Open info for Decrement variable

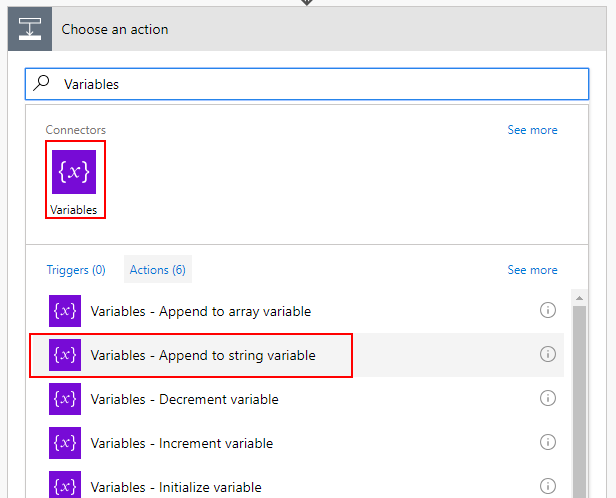point(547,398)
